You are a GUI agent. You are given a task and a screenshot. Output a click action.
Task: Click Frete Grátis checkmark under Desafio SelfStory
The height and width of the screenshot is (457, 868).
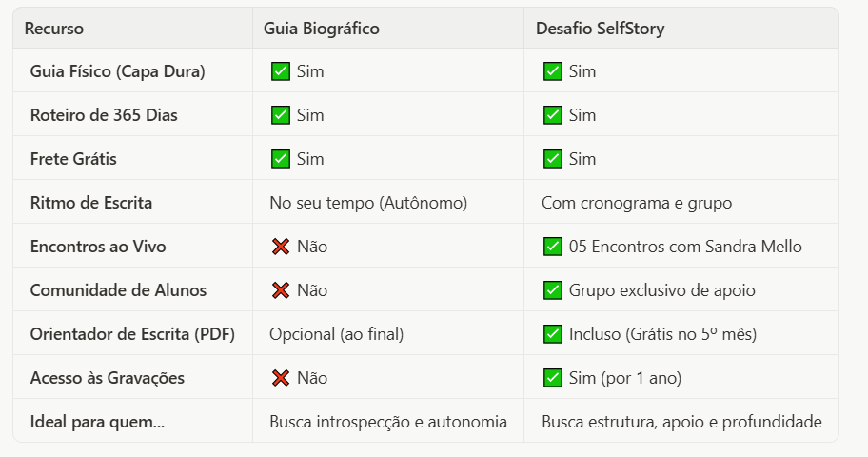coord(553,159)
